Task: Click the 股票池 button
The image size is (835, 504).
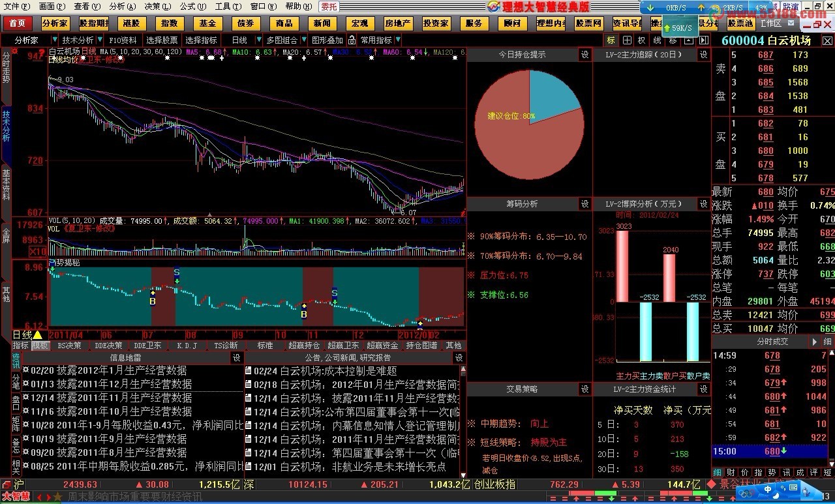Action: click(x=740, y=23)
